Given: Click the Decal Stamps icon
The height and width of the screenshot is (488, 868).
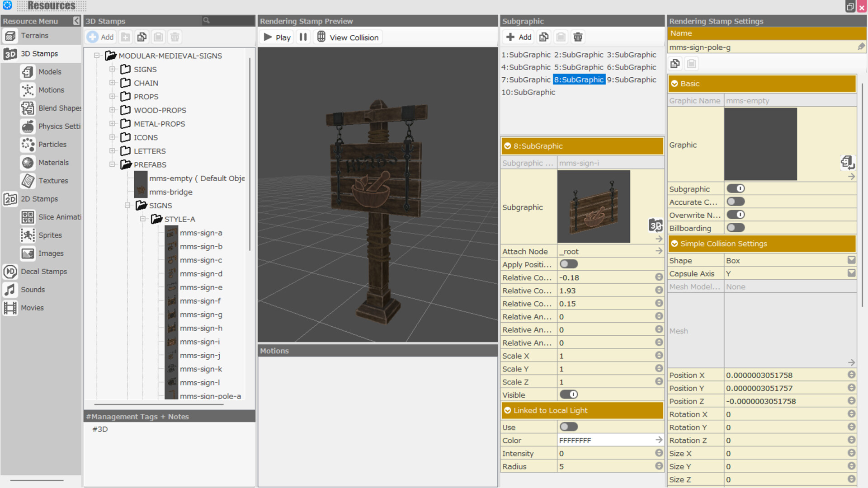Looking at the screenshot, I should [10, 272].
